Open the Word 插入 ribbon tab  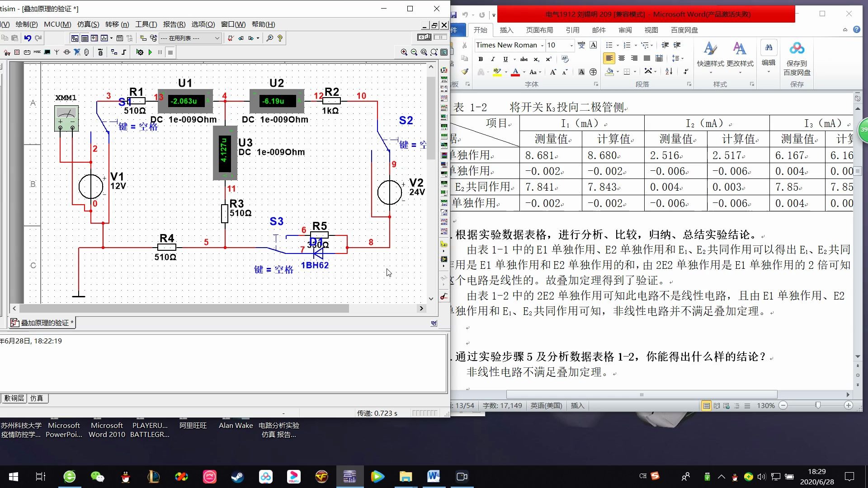coord(506,30)
